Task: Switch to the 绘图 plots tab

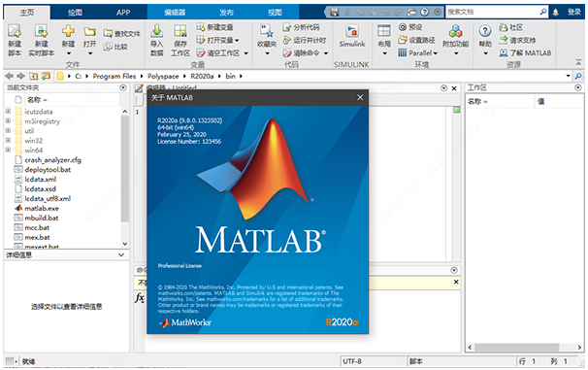Action: (75, 13)
